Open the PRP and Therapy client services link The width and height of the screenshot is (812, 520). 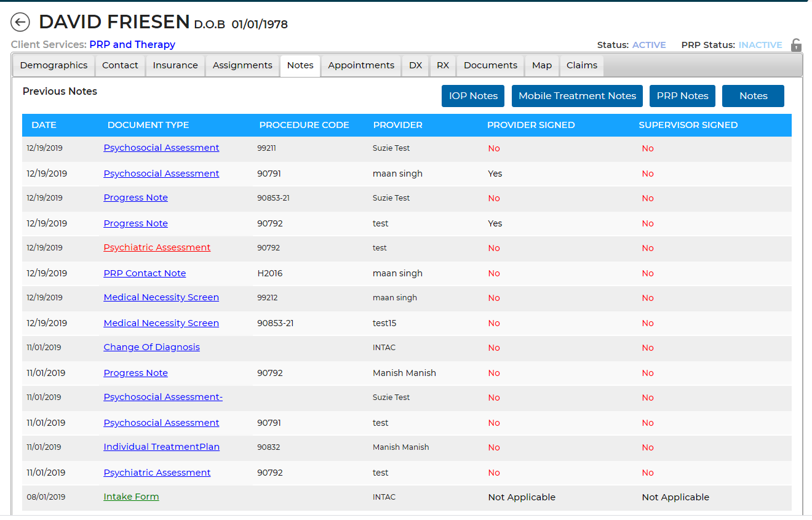132,44
